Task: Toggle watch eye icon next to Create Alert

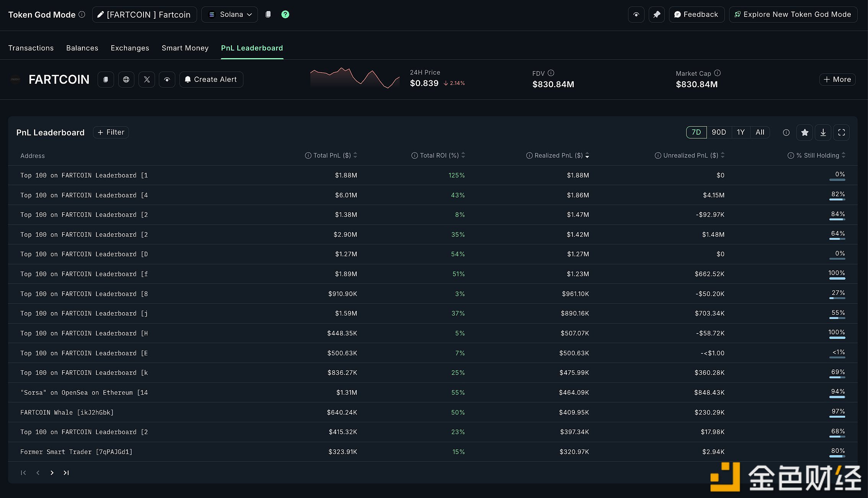Action: point(167,80)
